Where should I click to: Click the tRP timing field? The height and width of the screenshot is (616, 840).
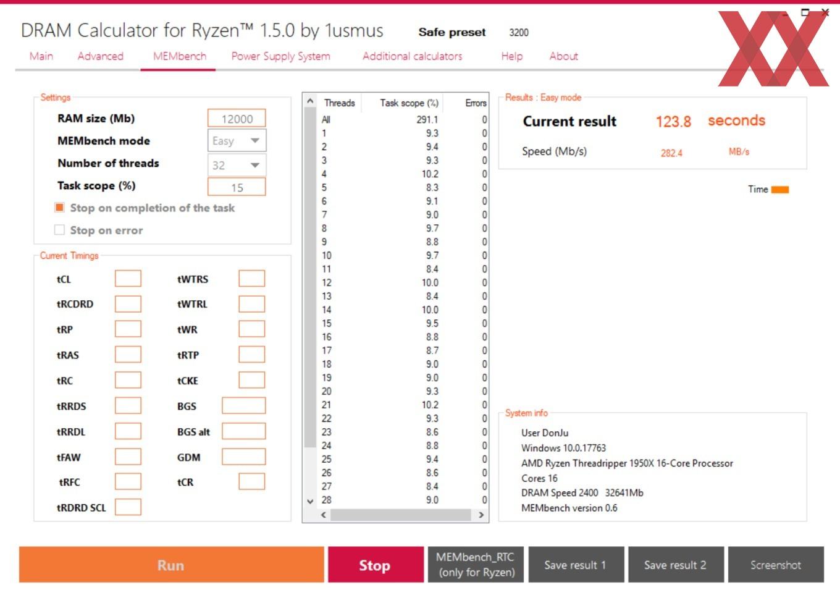pos(128,329)
